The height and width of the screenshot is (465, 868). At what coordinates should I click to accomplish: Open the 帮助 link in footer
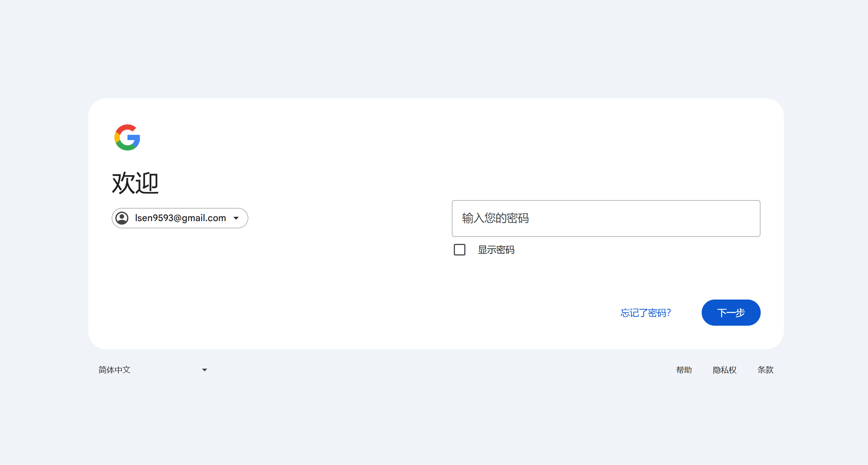684,370
